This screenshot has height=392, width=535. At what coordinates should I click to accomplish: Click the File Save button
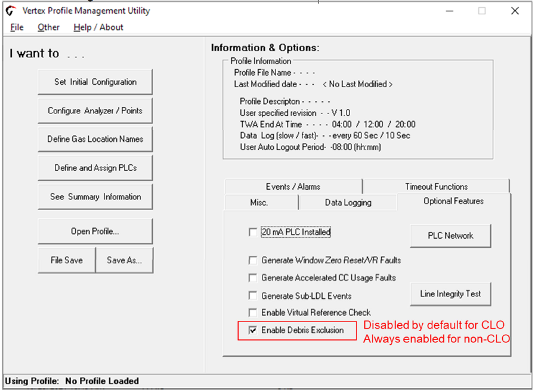pyautogui.click(x=67, y=260)
